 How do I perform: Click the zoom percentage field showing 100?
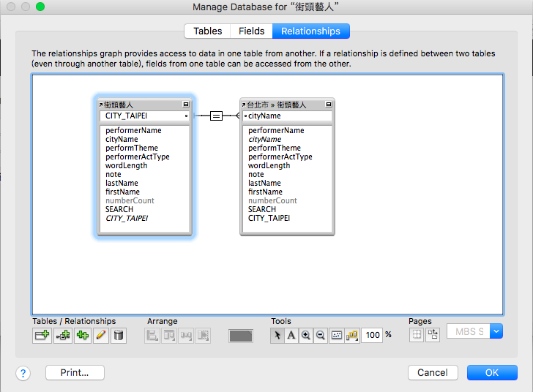[372, 335]
